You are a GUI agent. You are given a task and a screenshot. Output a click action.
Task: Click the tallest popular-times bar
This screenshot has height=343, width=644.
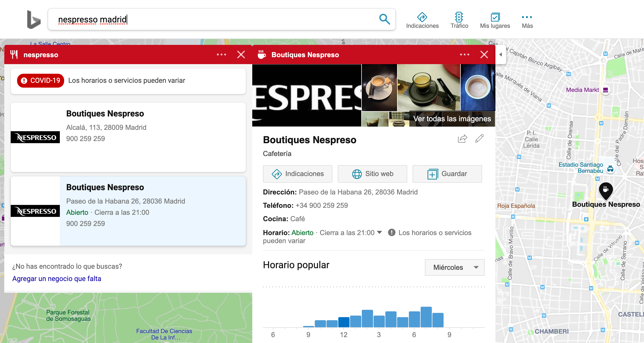tap(426, 317)
